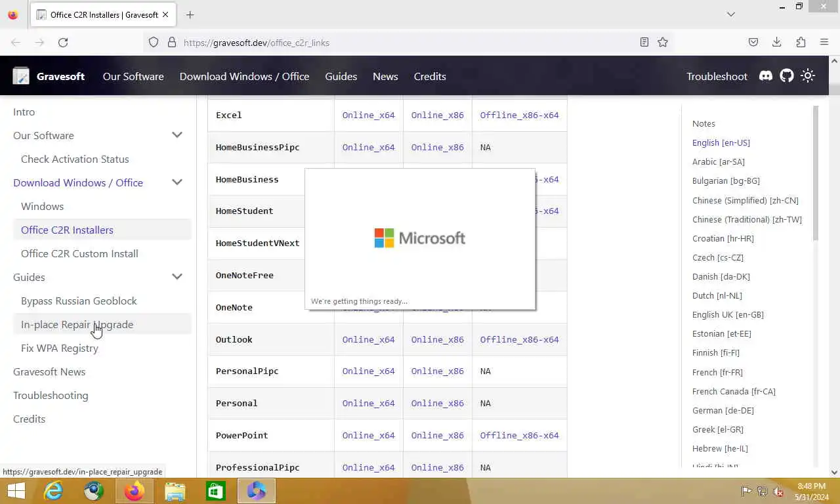Open Troubleshoot in the top navbar
840x504 pixels.
[x=717, y=76]
